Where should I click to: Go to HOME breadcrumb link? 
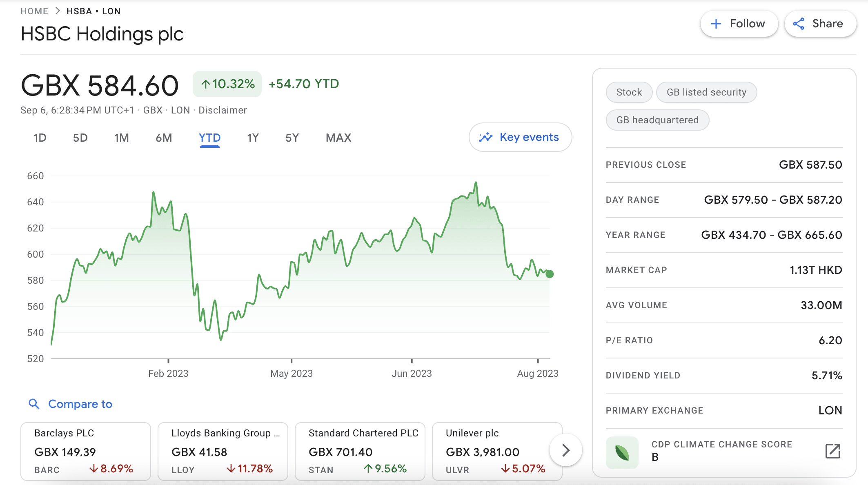coord(34,11)
